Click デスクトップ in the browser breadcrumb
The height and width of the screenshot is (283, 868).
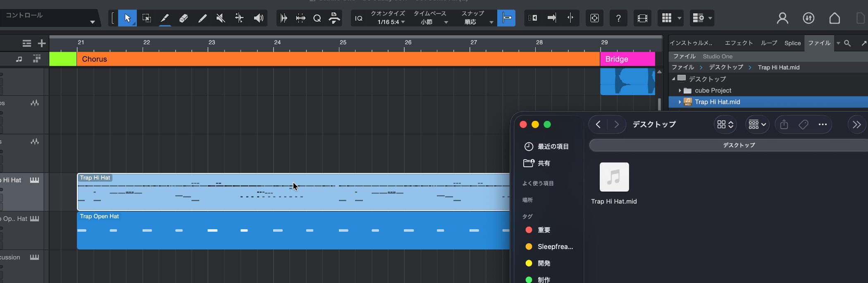[x=726, y=67]
